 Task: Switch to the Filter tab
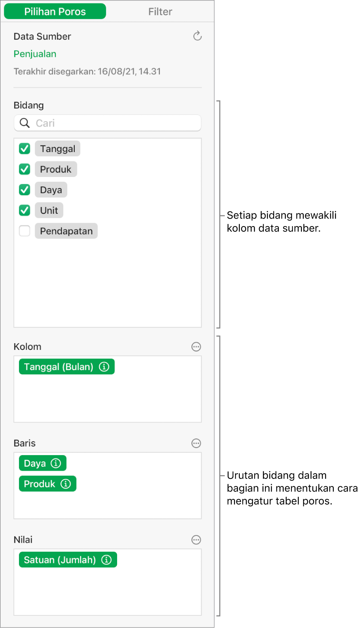pyautogui.click(x=160, y=12)
